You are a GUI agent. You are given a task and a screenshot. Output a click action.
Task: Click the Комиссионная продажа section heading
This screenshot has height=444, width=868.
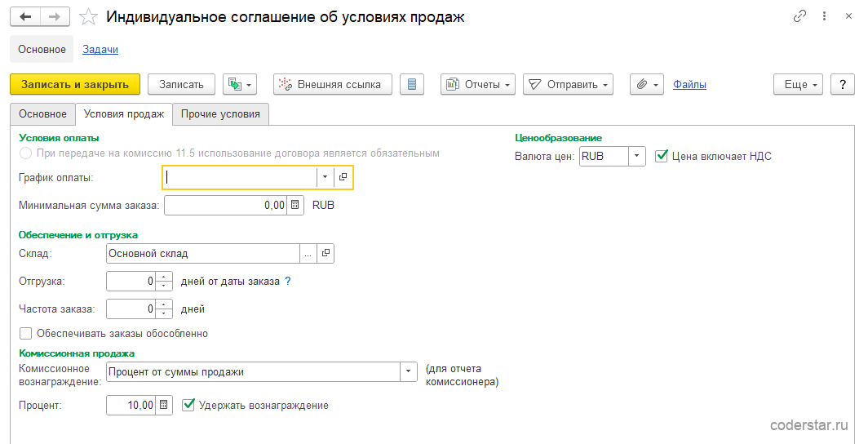tap(77, 353)
